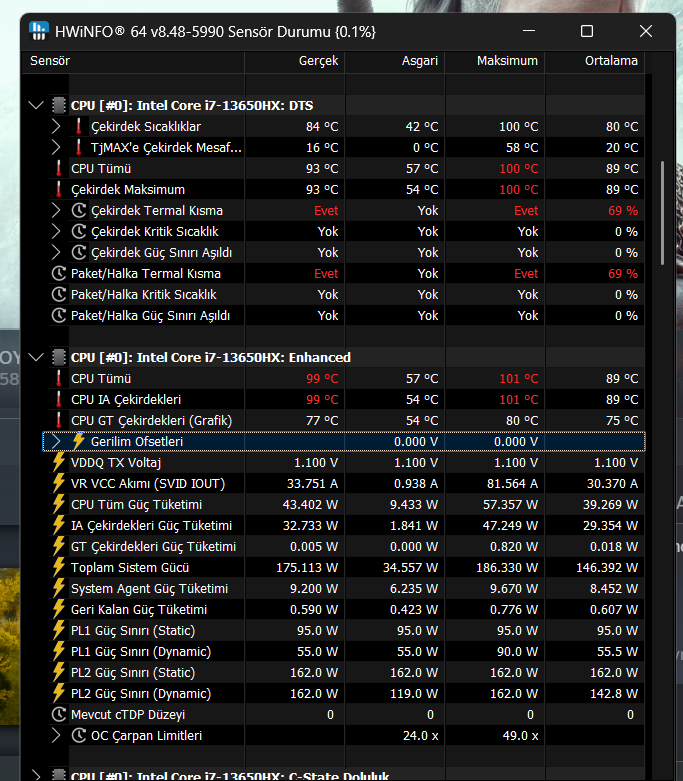
Task: Click thermometer icon beside Çekirdek Maksimum
Action: (59, 189)
